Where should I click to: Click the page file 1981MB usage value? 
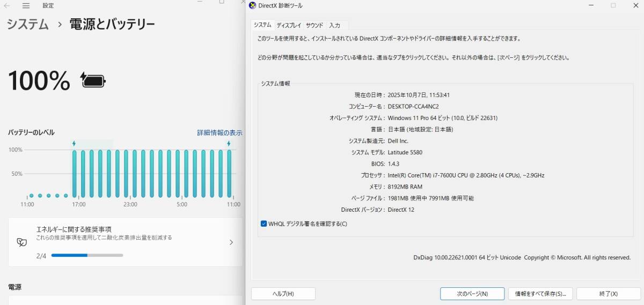pos(430,198)
